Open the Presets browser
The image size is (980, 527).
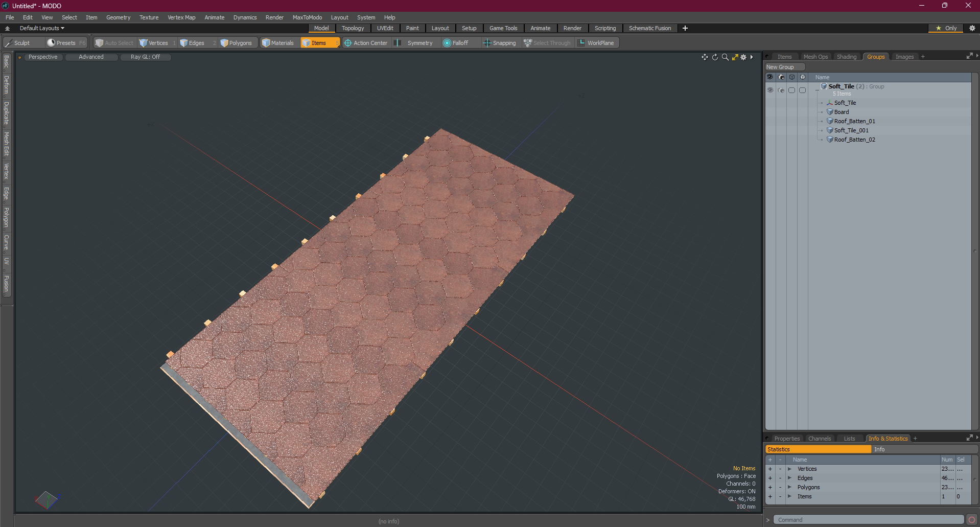coord(66,43)
